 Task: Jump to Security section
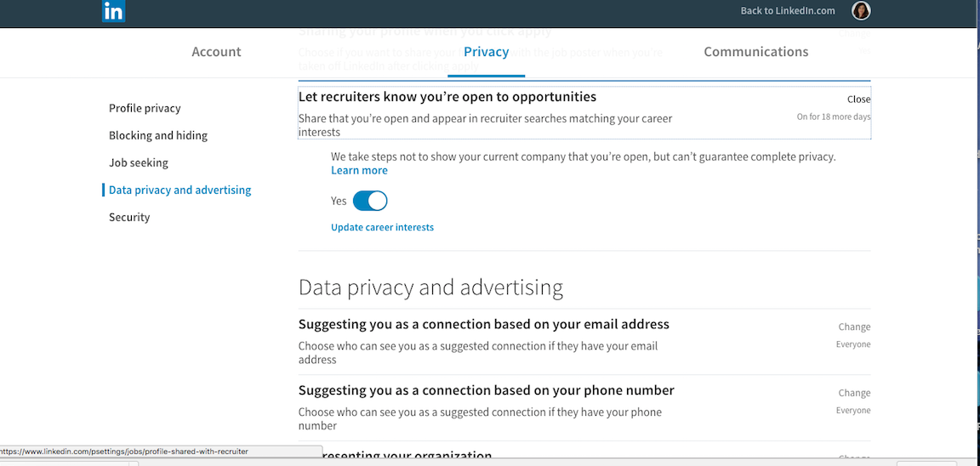point(129,218)
